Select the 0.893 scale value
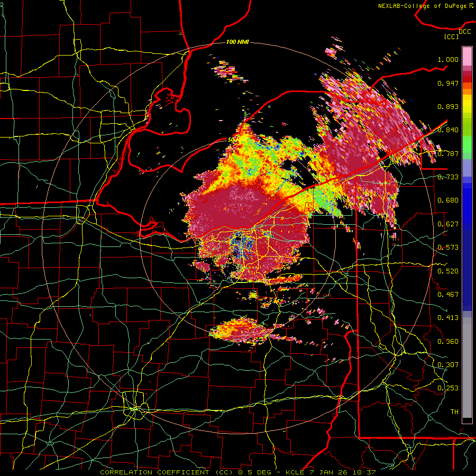This screenshot has width=476, height=476. click(448, 106)
